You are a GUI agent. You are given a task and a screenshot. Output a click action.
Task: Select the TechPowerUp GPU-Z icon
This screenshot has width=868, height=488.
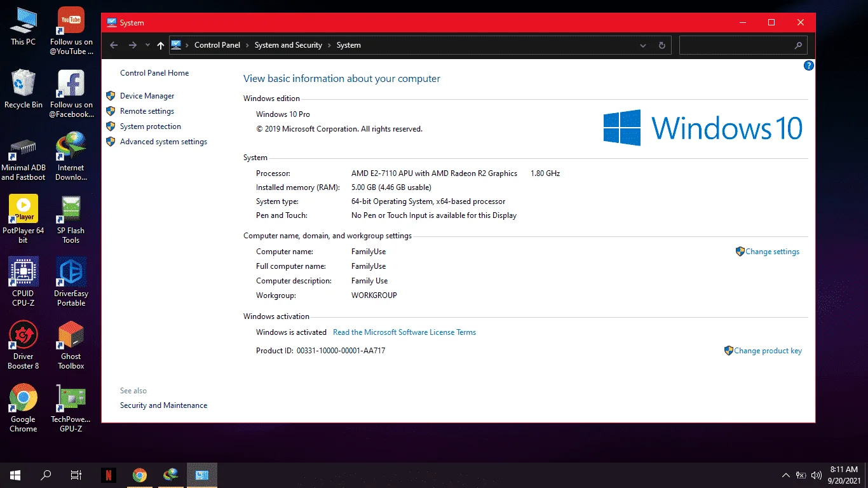(x=71, y=409)
